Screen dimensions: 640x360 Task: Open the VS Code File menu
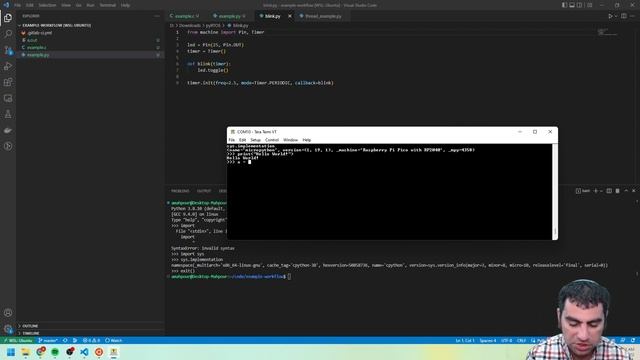coord(18,5)
